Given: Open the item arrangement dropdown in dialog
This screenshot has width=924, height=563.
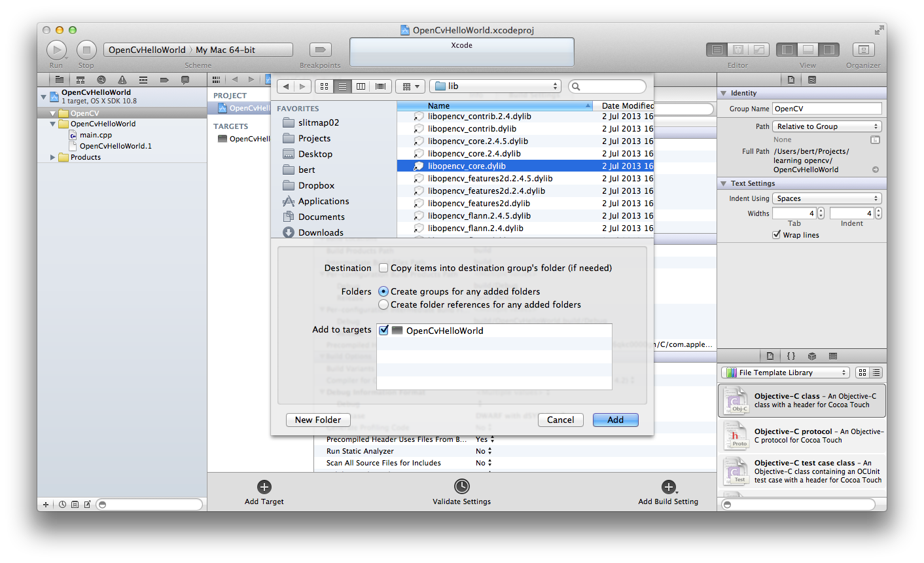Looking at the screenshot, I should pos(410,86).
